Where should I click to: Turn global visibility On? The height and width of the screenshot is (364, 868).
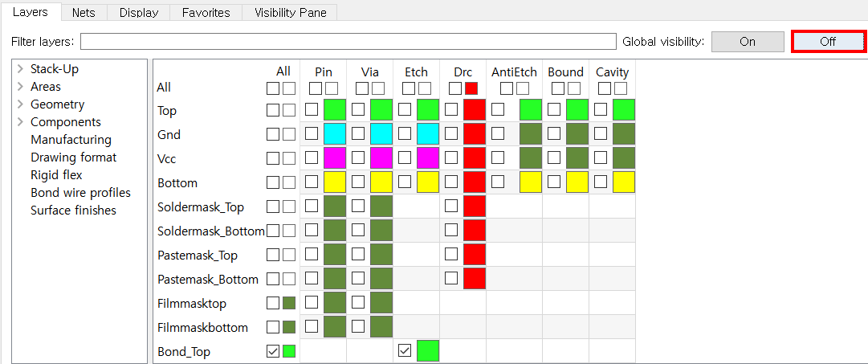[748, 42]
